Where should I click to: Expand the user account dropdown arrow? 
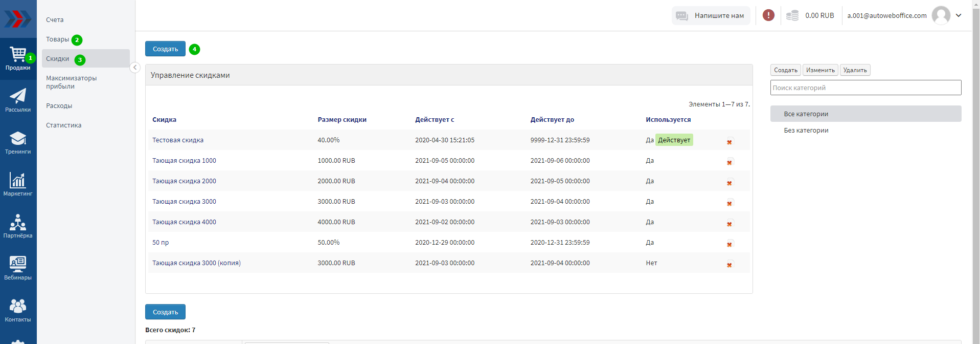(959, 15)
